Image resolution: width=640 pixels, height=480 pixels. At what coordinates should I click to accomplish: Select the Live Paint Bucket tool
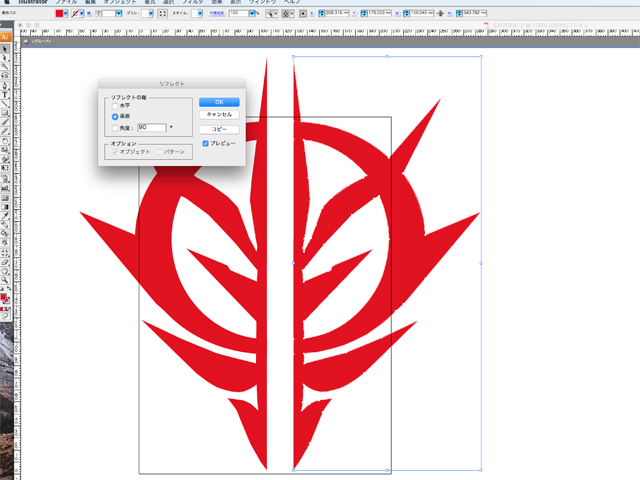pos(5,234)
